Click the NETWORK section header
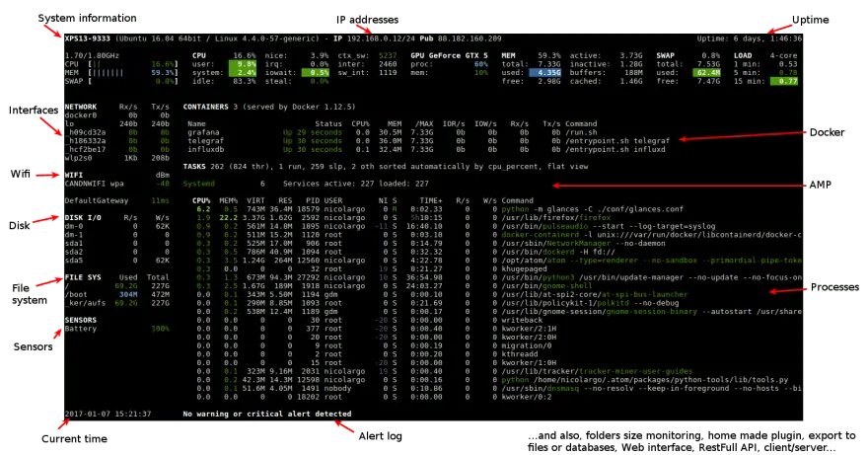 [80, 107]
